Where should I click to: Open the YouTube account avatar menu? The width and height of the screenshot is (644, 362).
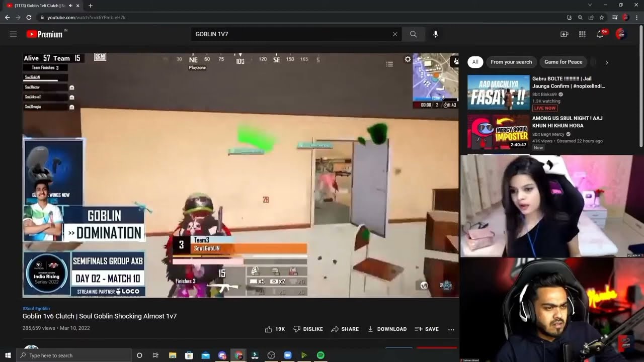click(x=621, y=34)
